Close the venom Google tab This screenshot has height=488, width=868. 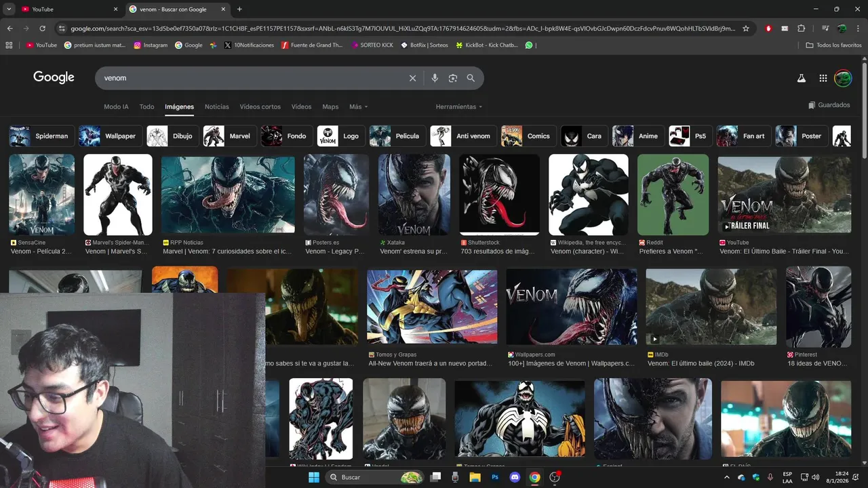(223, 9)
